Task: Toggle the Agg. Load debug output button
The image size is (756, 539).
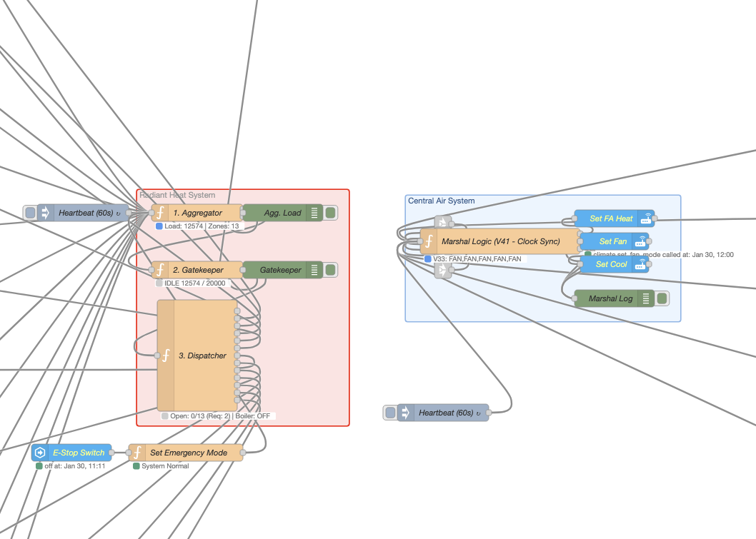Action: [x=329, y=212]
